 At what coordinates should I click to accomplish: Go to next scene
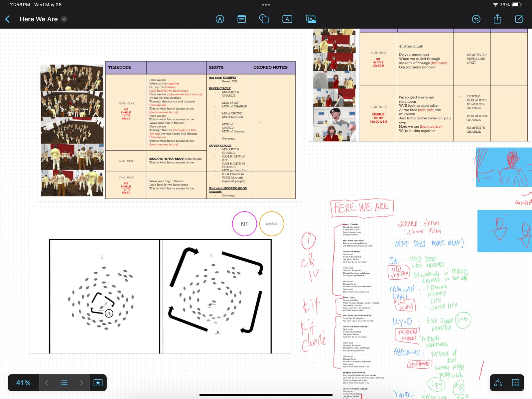[81, 383]
